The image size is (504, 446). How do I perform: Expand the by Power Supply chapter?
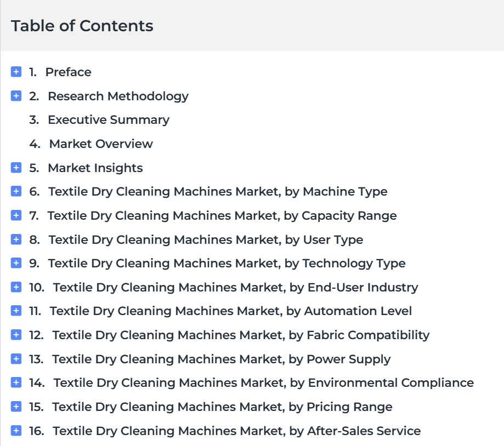tap(16, 359)
